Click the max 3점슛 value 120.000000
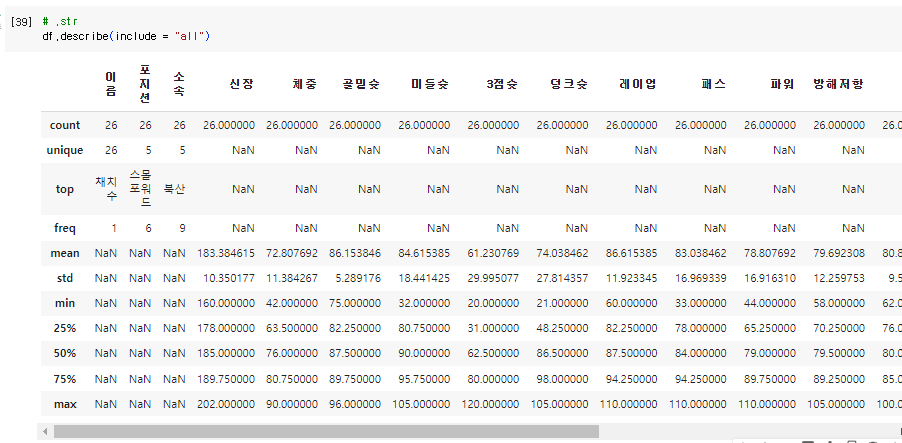Viewport: 902px width, 443px height. (x=490, y=404)
